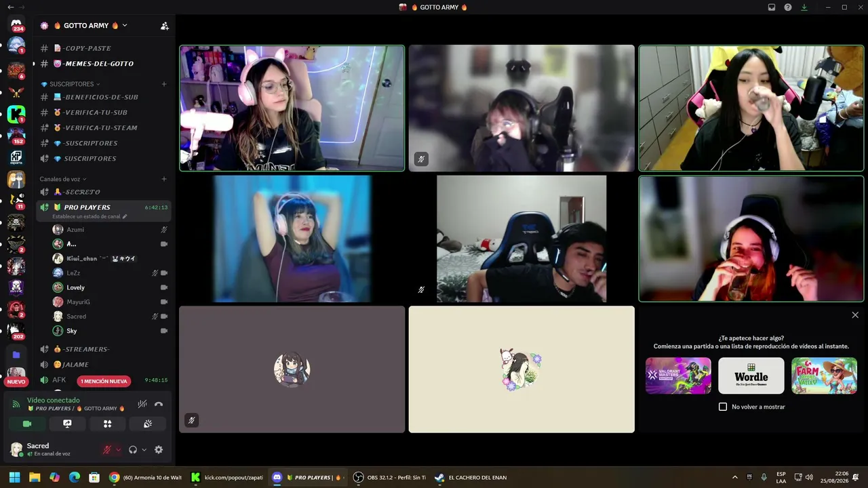Unmute your microphone
Screen dimensions: 868x488
(x=106, y=449)
